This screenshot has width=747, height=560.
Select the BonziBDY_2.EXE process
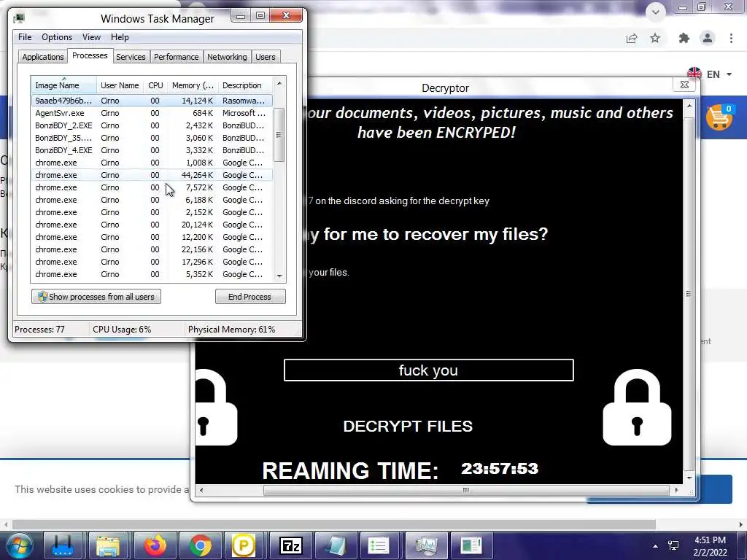pos(152,125)
